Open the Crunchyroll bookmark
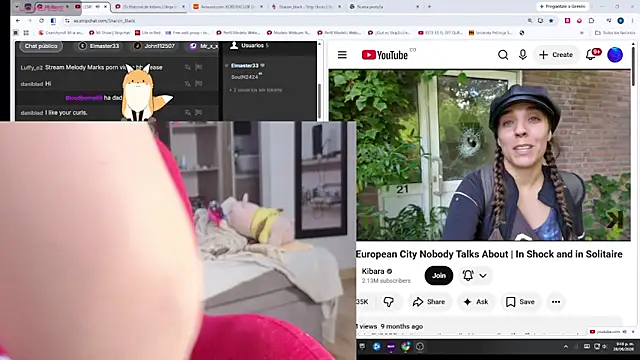640x360 pixels. click(x=61, y=33)
